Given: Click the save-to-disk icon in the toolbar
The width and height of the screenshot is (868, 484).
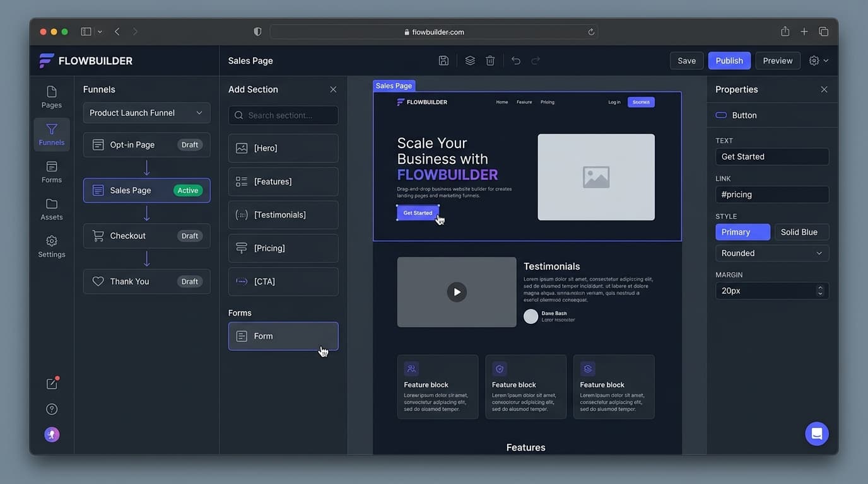Looking at the screenshot, I should click(x=443, y=60).
